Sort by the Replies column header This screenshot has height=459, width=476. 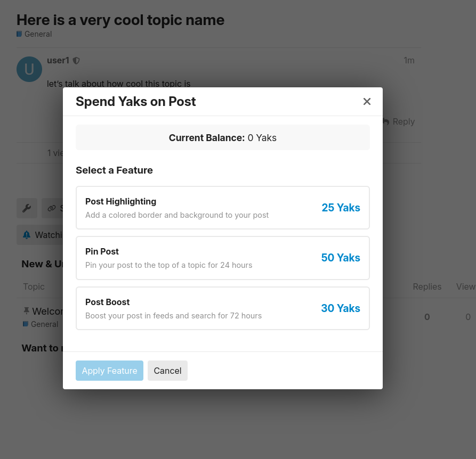427,286
